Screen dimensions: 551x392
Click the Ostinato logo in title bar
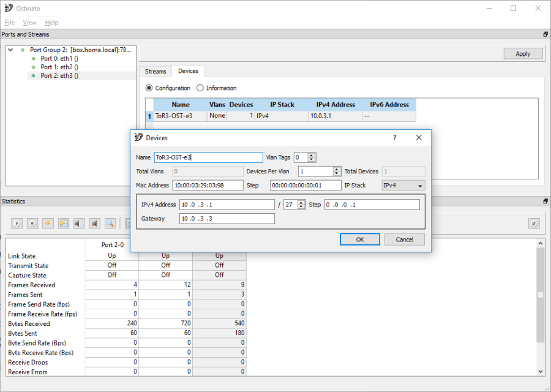[x=9, y=8]
